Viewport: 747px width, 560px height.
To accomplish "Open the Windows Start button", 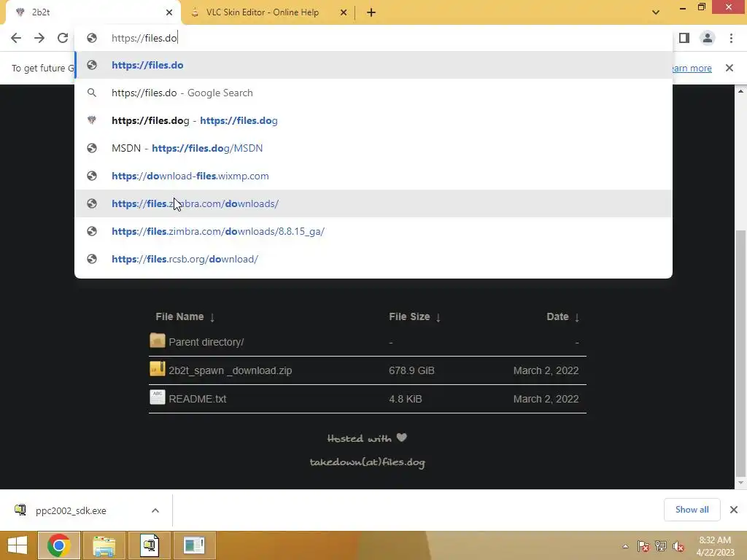I will coord(18,545).
